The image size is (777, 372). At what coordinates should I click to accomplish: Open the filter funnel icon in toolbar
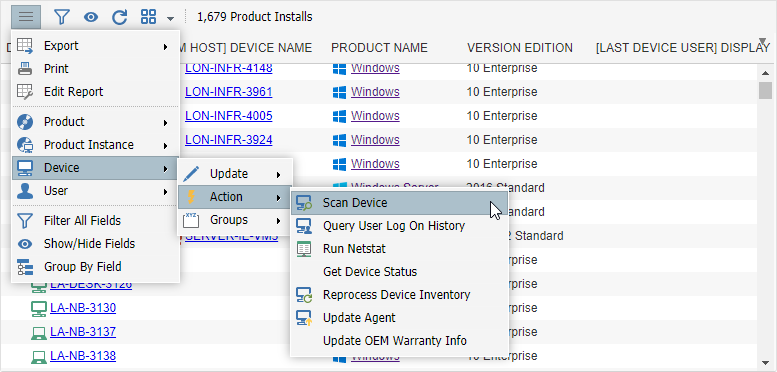pyautogui.click(x=61, y=17)
